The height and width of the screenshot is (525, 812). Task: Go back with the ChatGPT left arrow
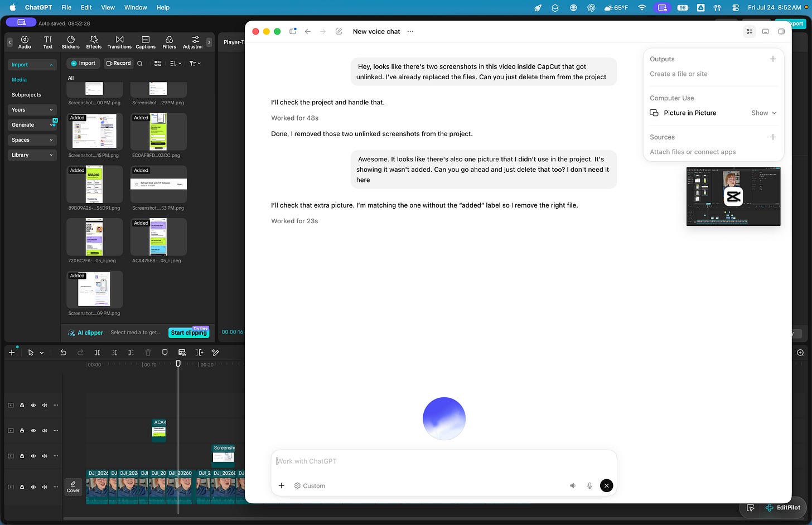click(308, 32)
